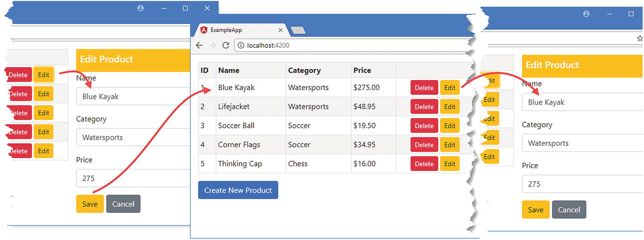
Task: Click the browser back arrow
Action: 199,45
